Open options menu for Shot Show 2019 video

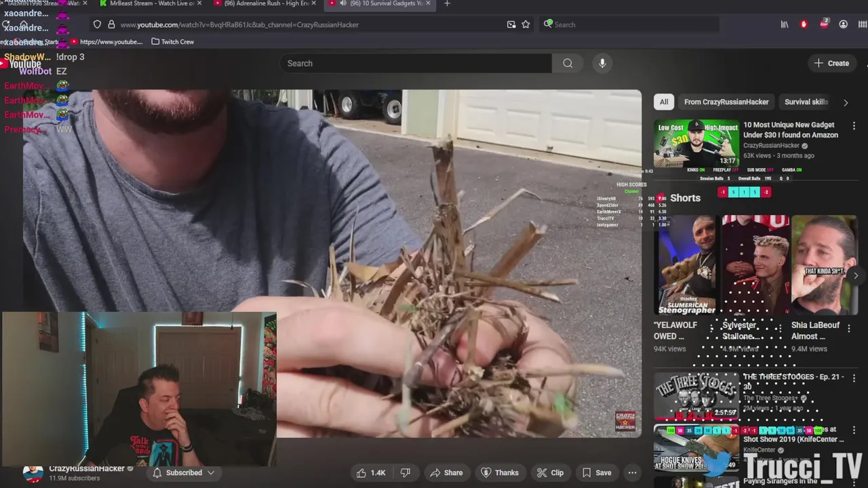[854, 430]
